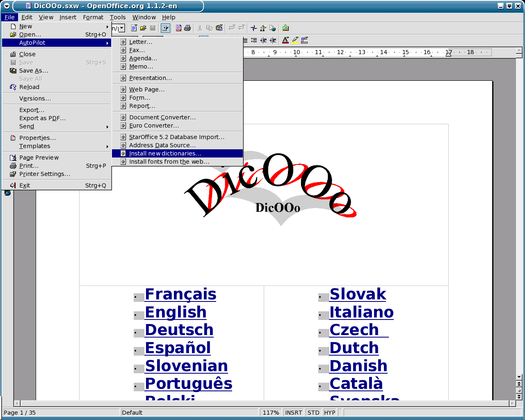Open the Gallery icon in toolbar
This screenshot has height=420, width=525.
(285, 28)
